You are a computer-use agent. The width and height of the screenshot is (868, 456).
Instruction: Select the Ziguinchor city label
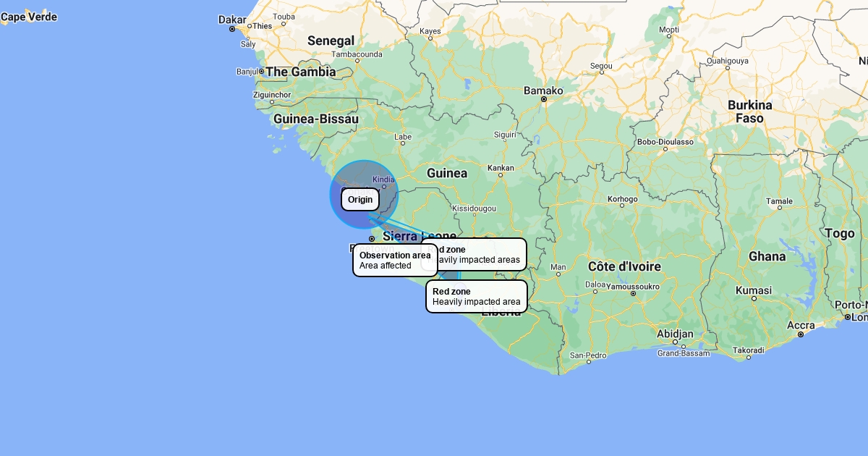tap(272, 95)
